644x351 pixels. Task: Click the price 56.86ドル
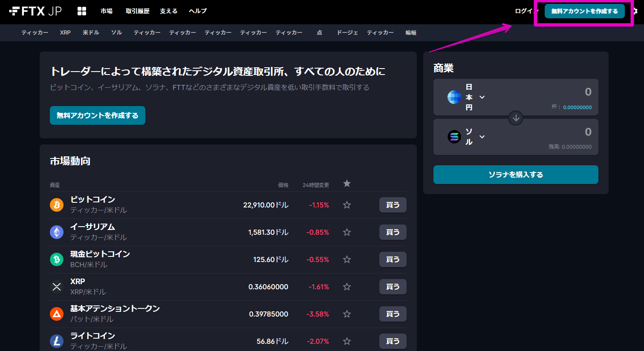273,341
